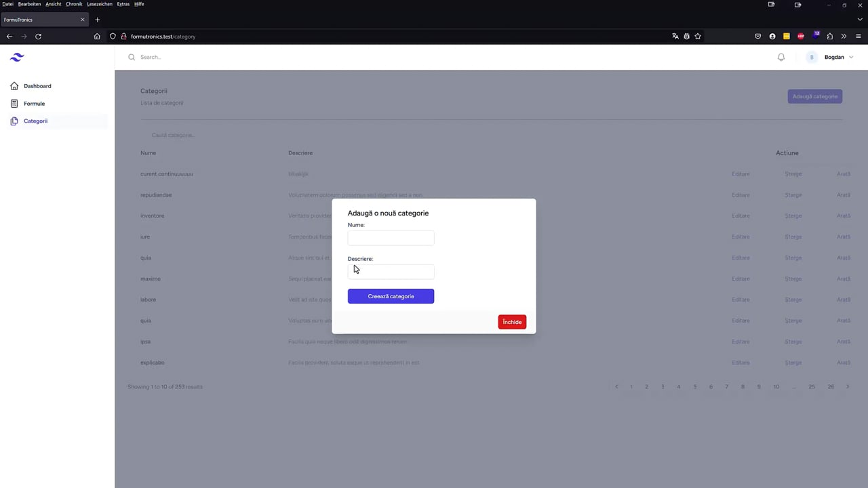
Task: Open the Formule link in sidebar
Action: pos(34,104)
